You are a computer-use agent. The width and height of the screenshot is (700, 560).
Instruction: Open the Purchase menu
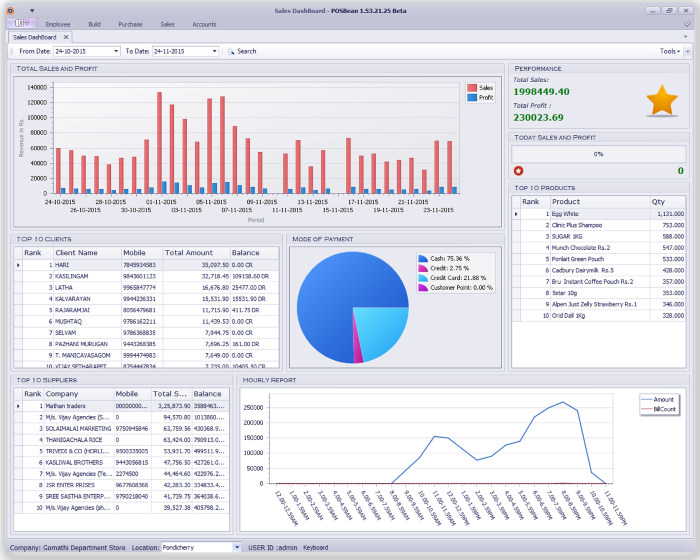tap(130, 25)
